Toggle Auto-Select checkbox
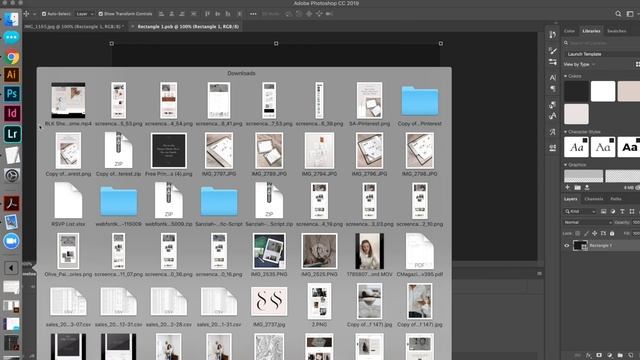 click(x=44, y=14)
